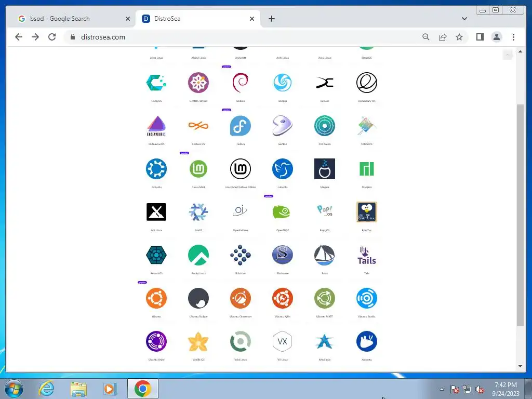532x399 pixels.
Task: Open the Deepin distro logo
Action: click(282, 83)
